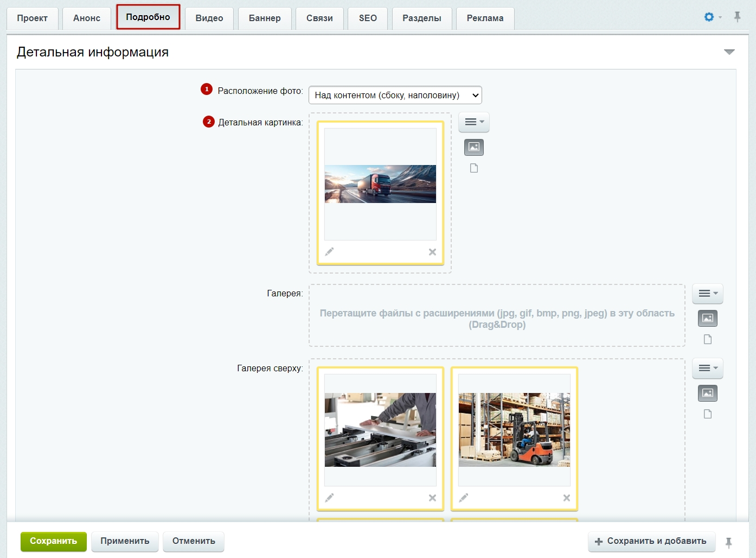Viewport: 756px width, 558px height.
Task: Open the Разделы tab
Action: coord(422,18)
